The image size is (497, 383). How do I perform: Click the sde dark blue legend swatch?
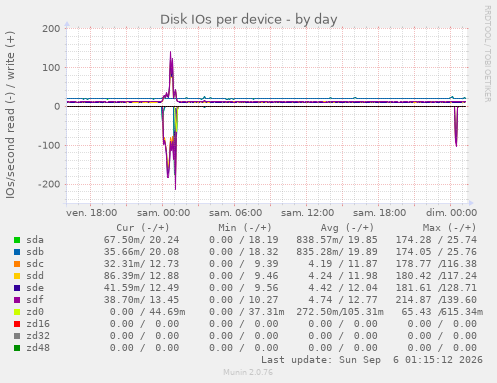tap(17, 288)
